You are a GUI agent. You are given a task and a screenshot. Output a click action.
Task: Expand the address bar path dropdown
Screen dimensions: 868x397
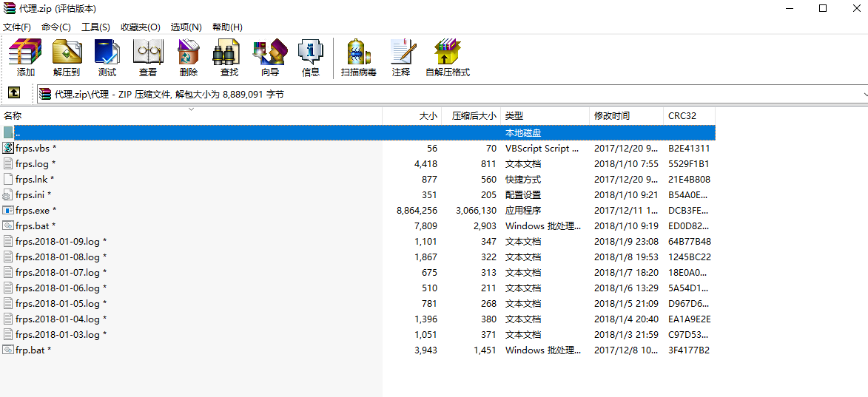click(x=864, y=95)
